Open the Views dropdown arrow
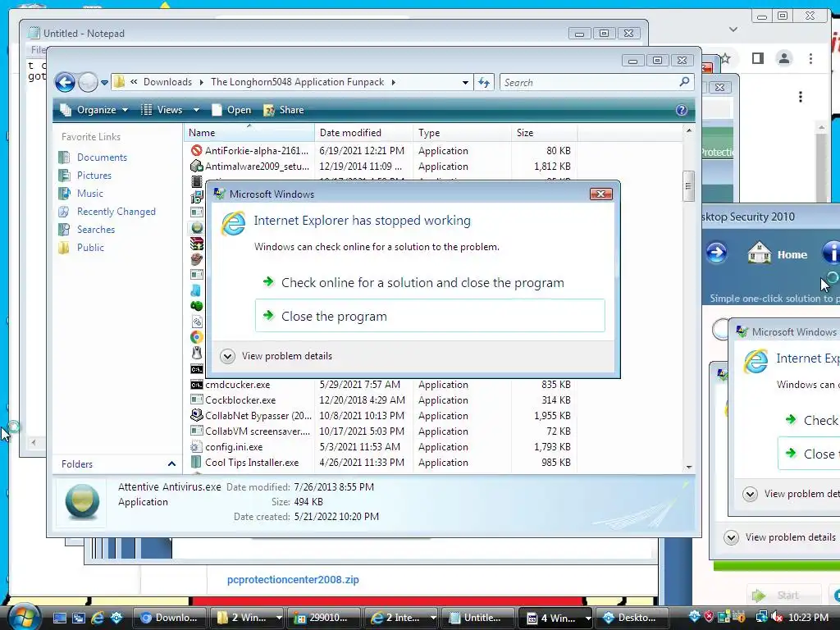This screenshot has height=630, width=840. (196, 110)
